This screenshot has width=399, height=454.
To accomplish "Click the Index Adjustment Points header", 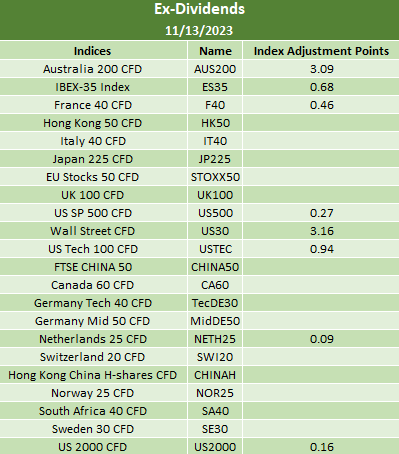I will click(321, 51).
